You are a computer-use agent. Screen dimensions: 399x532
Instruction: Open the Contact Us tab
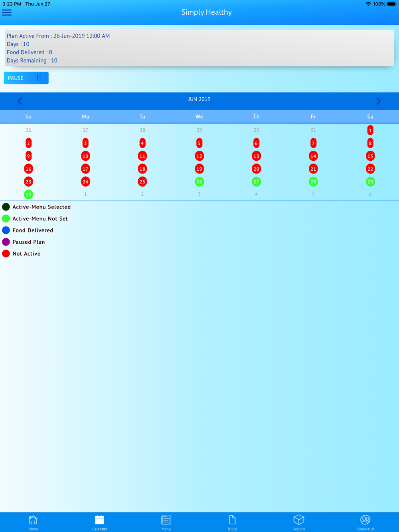[365, 522]
